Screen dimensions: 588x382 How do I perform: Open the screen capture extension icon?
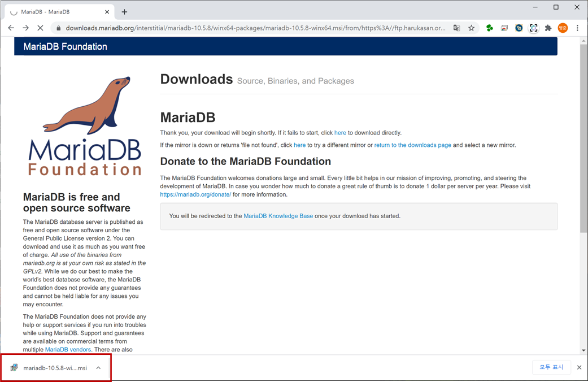tap(533, 28)
